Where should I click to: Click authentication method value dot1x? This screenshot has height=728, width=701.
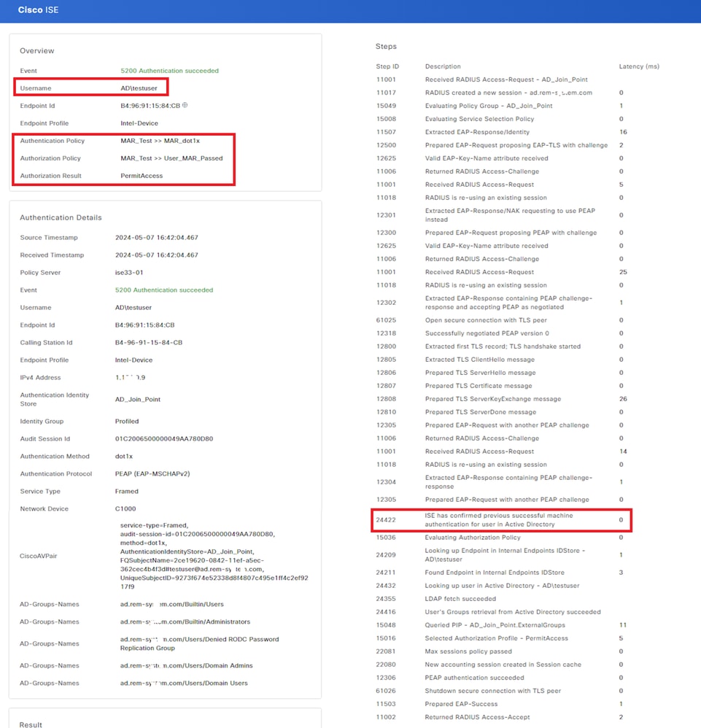124,457
